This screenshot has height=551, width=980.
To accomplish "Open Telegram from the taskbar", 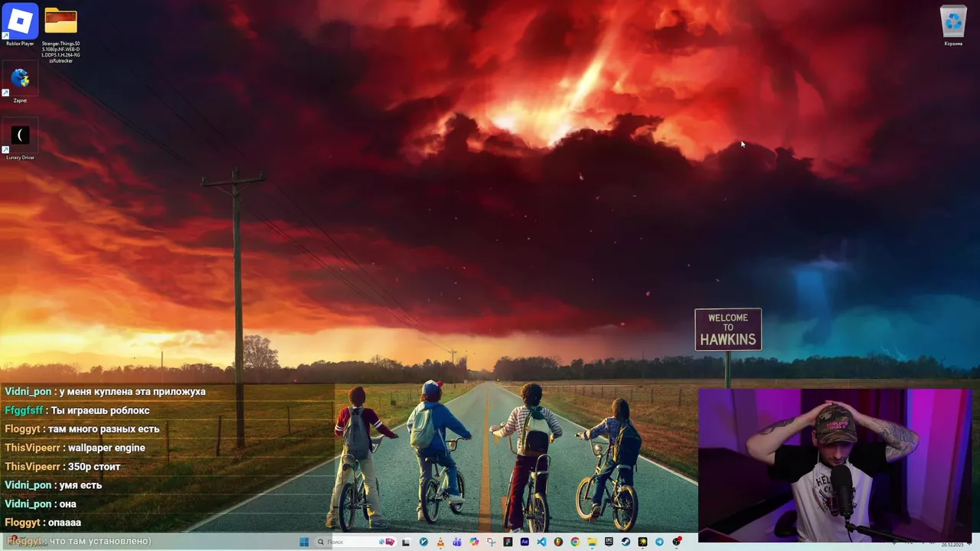I will [659, 542].
